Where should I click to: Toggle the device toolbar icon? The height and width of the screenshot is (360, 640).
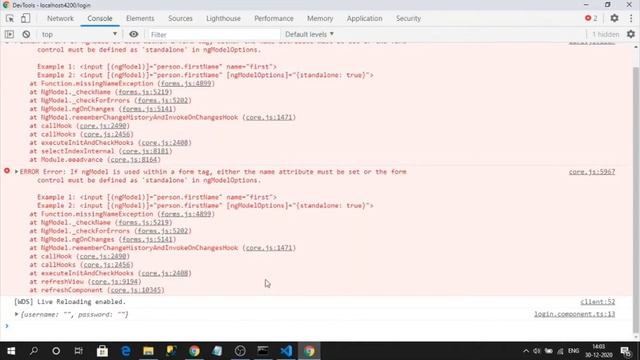[25, 18]
